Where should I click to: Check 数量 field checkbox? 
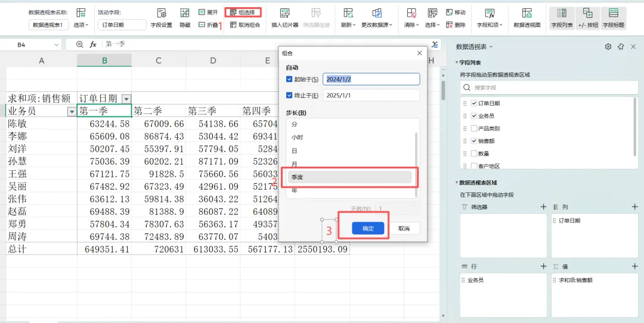click(x=474, y=153)
